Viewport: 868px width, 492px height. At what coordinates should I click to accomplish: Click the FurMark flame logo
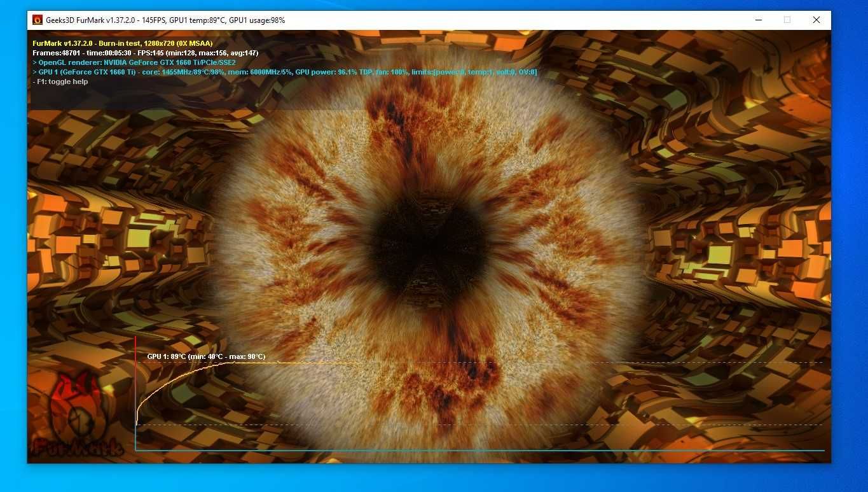point(77,414)
